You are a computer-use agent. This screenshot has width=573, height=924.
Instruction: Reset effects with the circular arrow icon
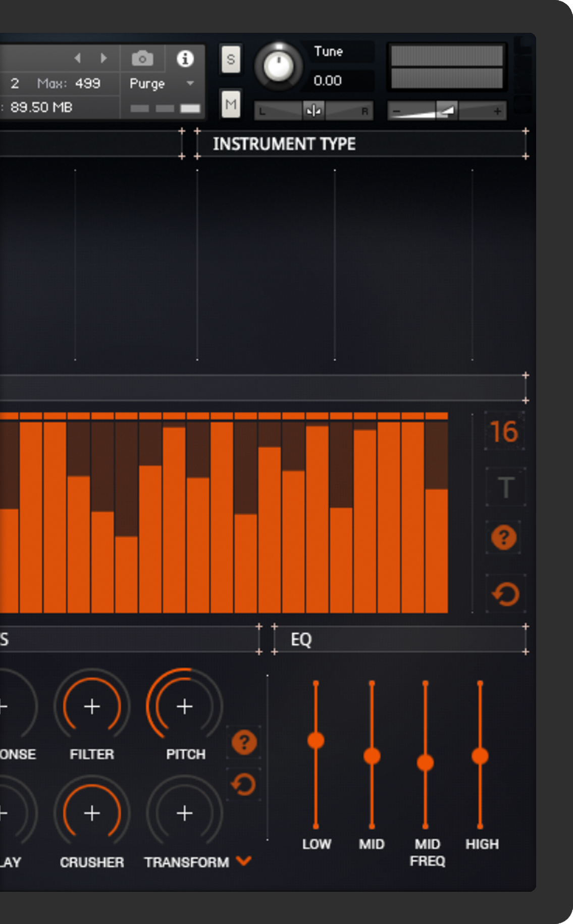pyautogui.click(x=243, y=785)
